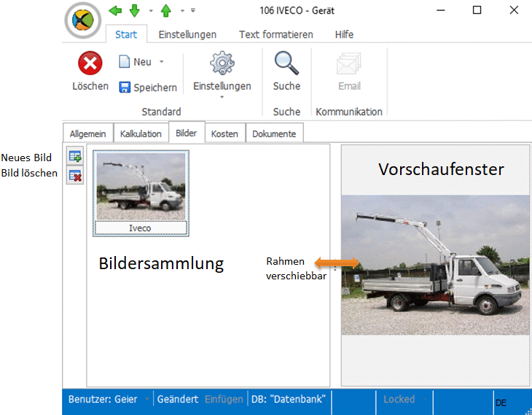532x415 pixels.
Task: Click the DB: "Datenbank" status entry
Action: point(289,399)
